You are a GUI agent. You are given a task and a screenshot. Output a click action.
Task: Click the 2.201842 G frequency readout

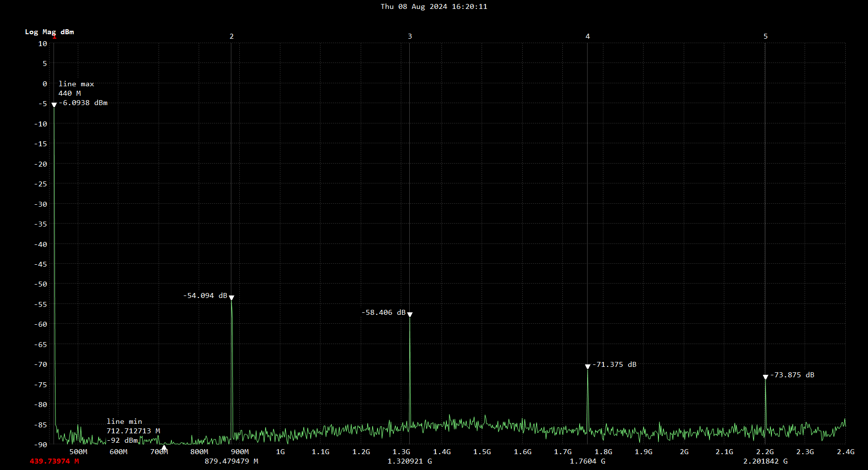[765, 461]
